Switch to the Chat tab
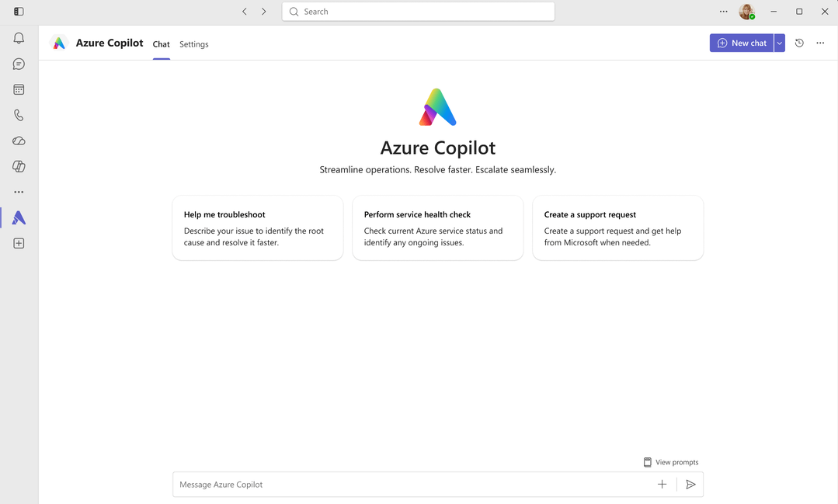This screenshot has width=838, height=504. [x=161, y=44]
